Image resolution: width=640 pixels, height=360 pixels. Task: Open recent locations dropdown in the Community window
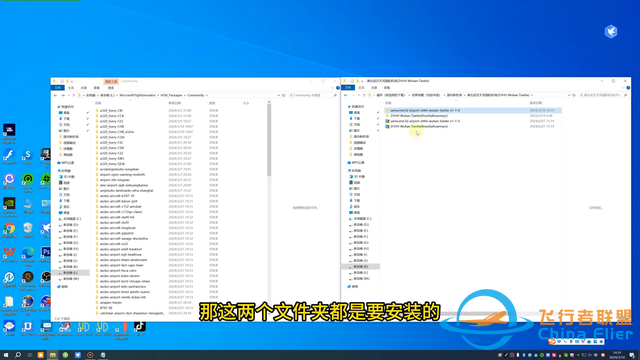68,95
